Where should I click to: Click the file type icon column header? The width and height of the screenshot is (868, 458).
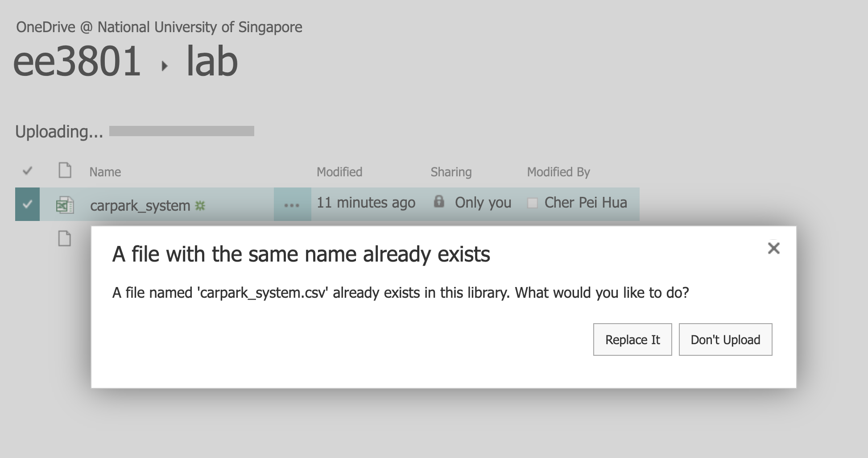point(65,171)
